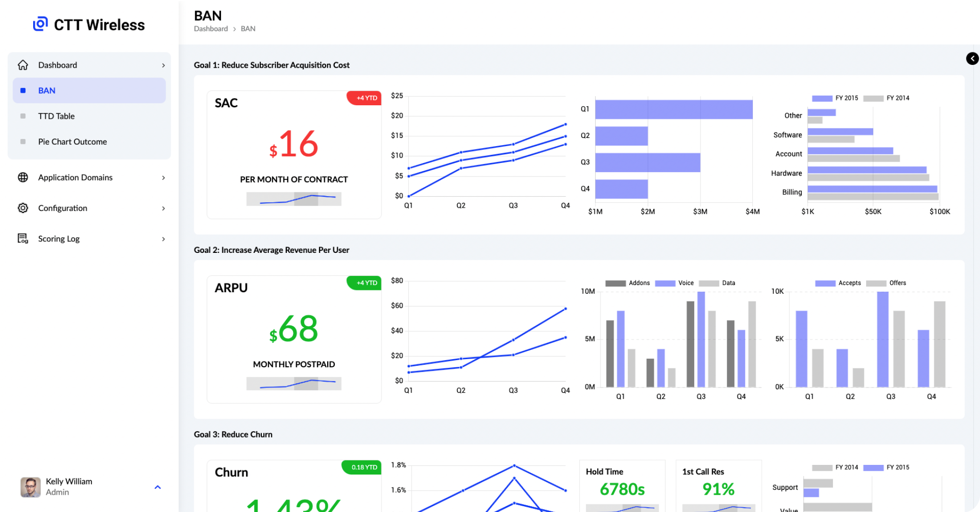Expand the Application Domains chevron

click(x=163, y=178)
